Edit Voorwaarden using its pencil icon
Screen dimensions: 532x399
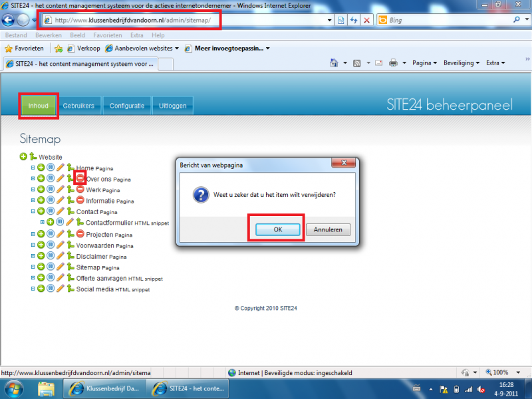point(61,245)
